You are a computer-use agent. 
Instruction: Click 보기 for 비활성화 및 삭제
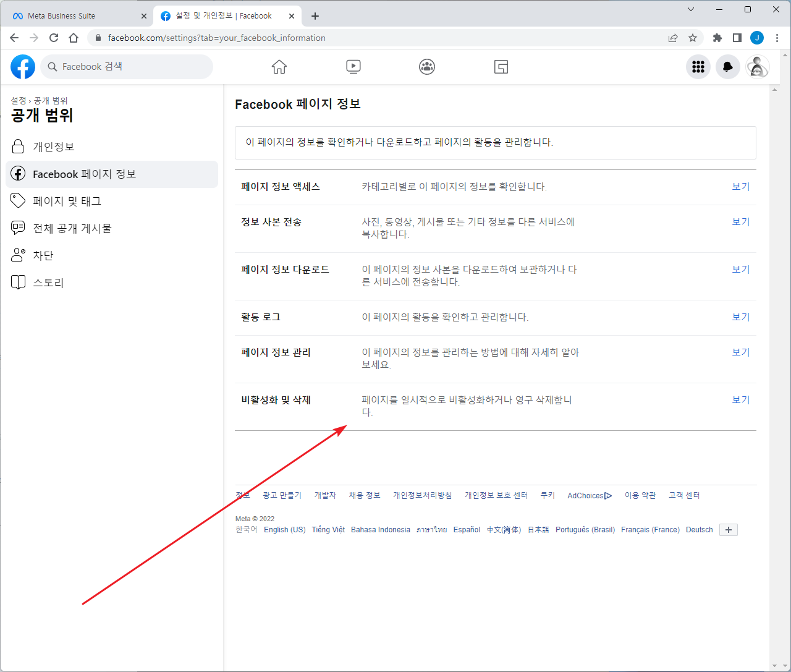(x=741, y=400)
